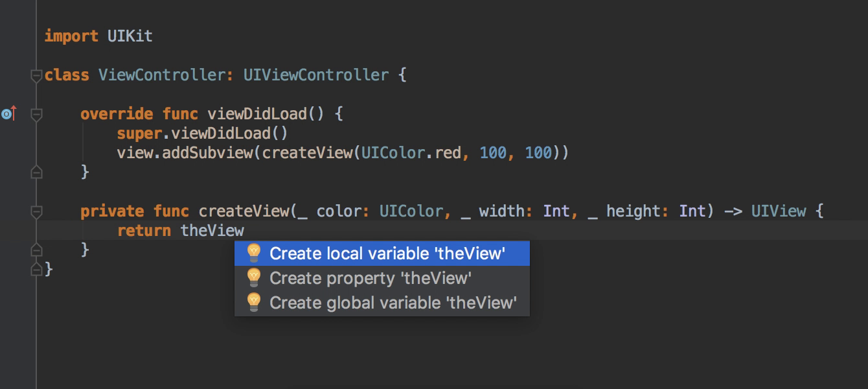Image resolution: width=868 pixels, height=389 pixels.
Task: Click the UIViewController superclass name
Action: (x=315, y=75)
